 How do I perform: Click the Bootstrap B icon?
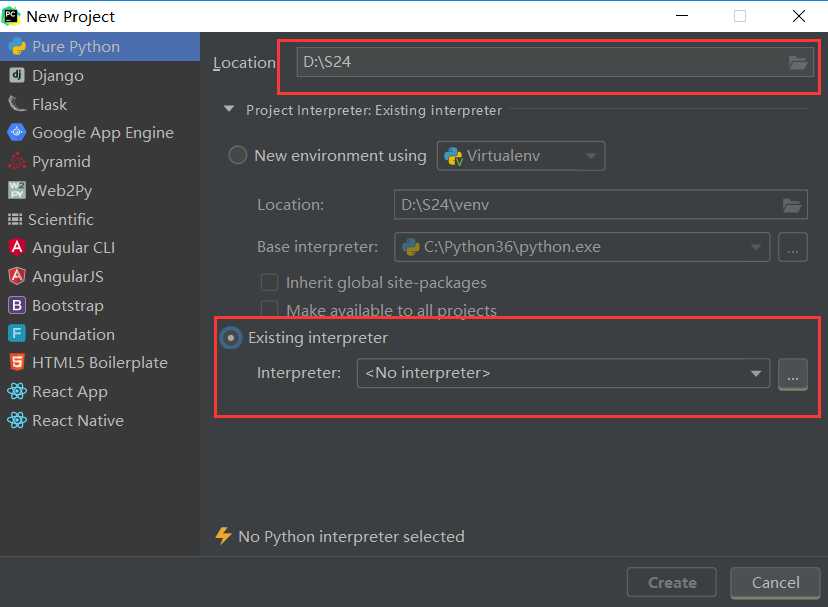point(17,305)
